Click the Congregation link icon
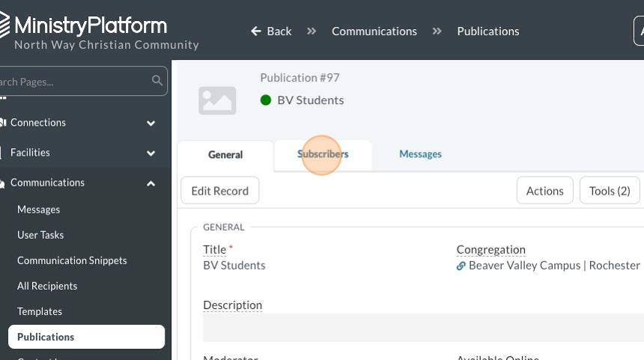This screenshot has height=360, width=644. click(x=461, y=266)
